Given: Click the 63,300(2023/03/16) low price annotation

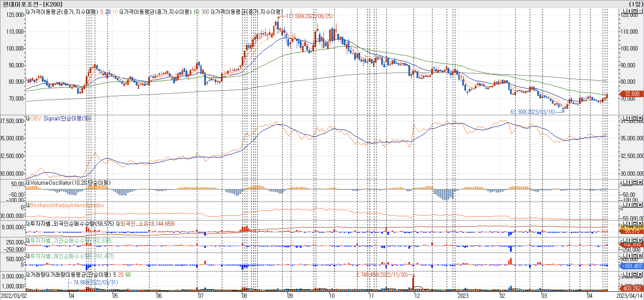Looking at the screenshot, I should pos(532,112).
